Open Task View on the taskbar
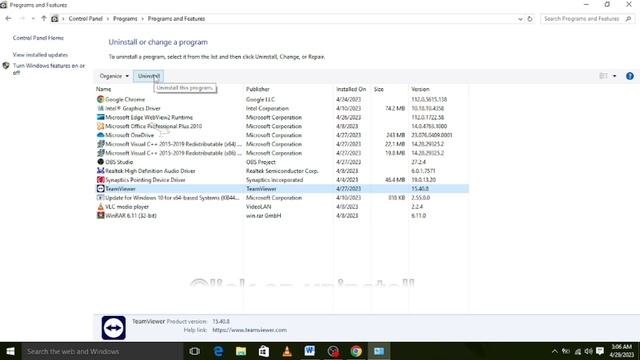 195,351
